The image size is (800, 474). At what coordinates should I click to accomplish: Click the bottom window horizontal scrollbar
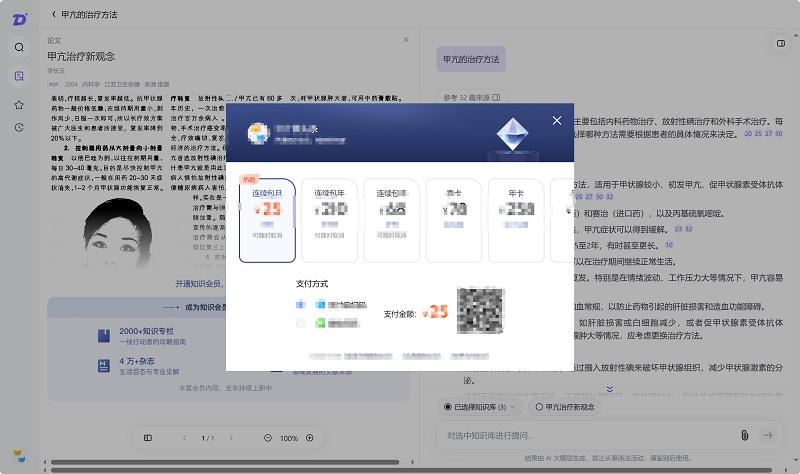coord(411,470)
